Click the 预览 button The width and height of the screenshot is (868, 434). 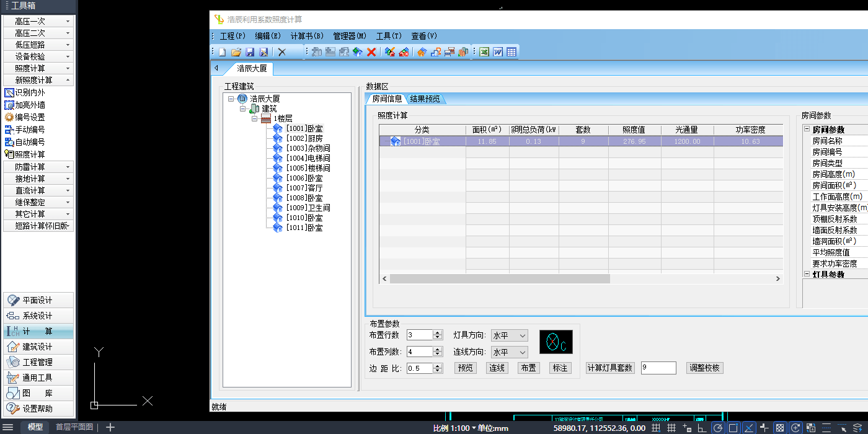click(x=466, y=368)
